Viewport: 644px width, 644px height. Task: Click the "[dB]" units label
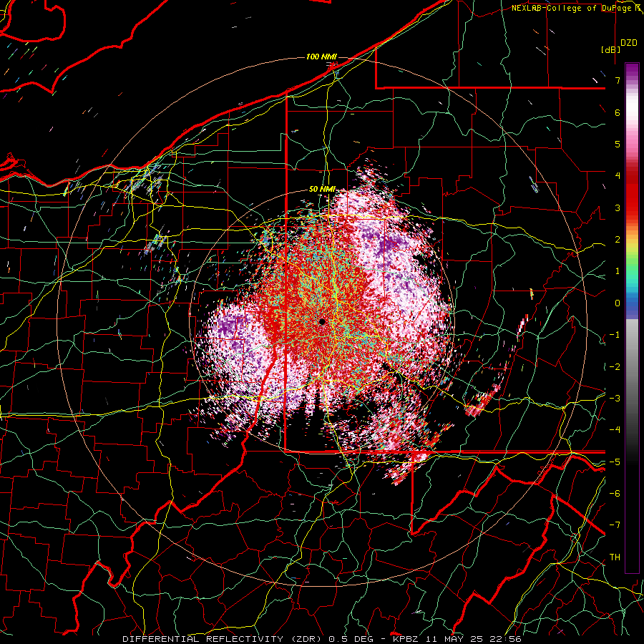pos(611,49)
